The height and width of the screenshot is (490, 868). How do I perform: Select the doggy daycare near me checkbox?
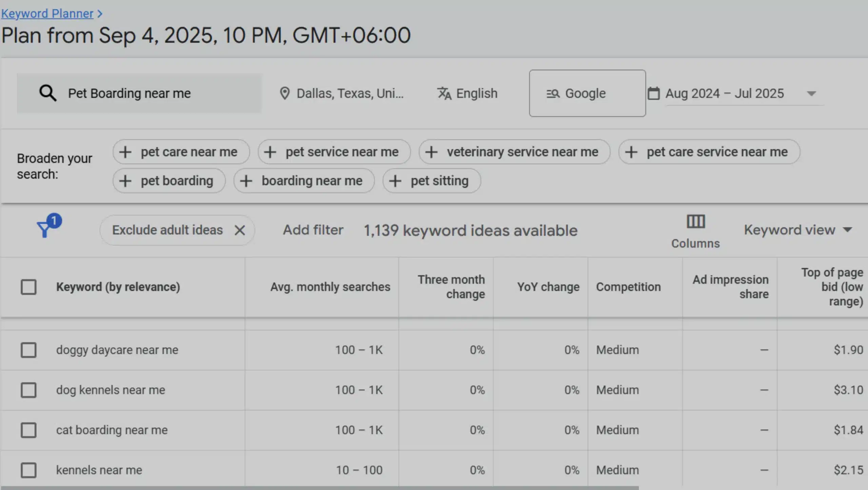[28, 350]
